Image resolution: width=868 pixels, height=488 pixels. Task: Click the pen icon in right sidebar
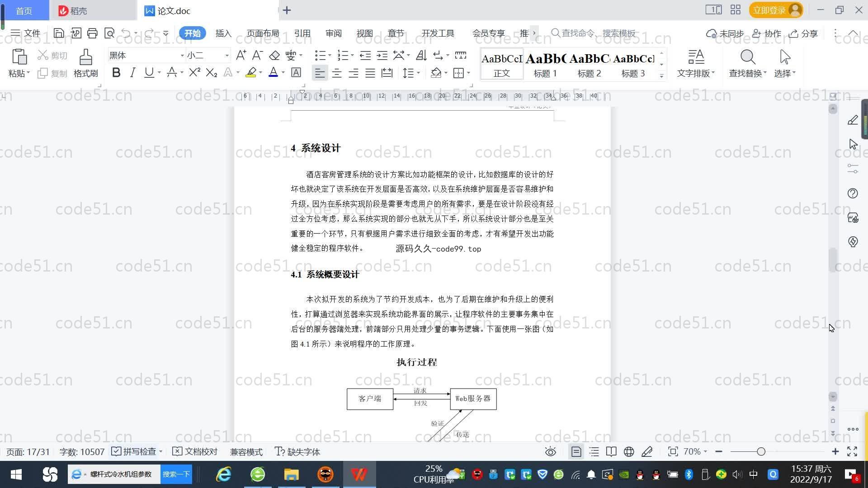click(853, 120)
